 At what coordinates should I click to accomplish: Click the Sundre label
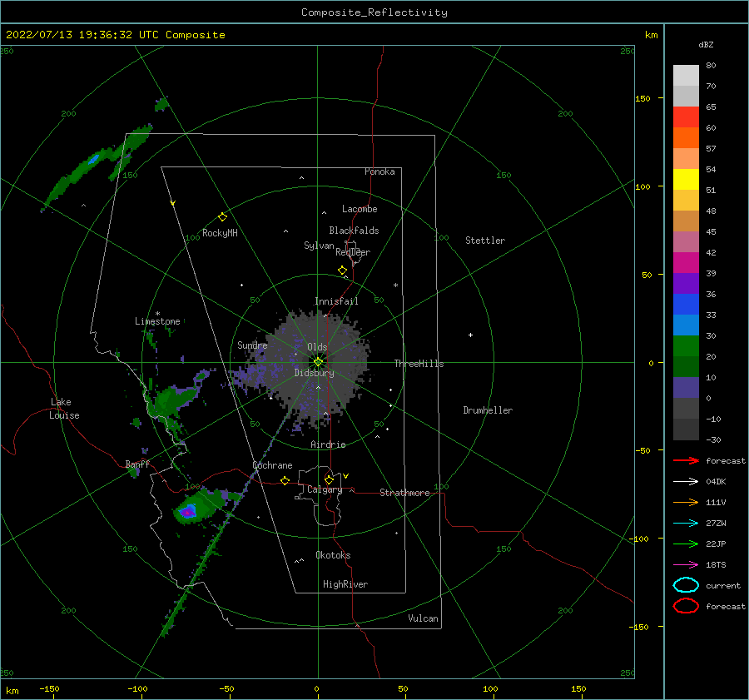(252, 345)
